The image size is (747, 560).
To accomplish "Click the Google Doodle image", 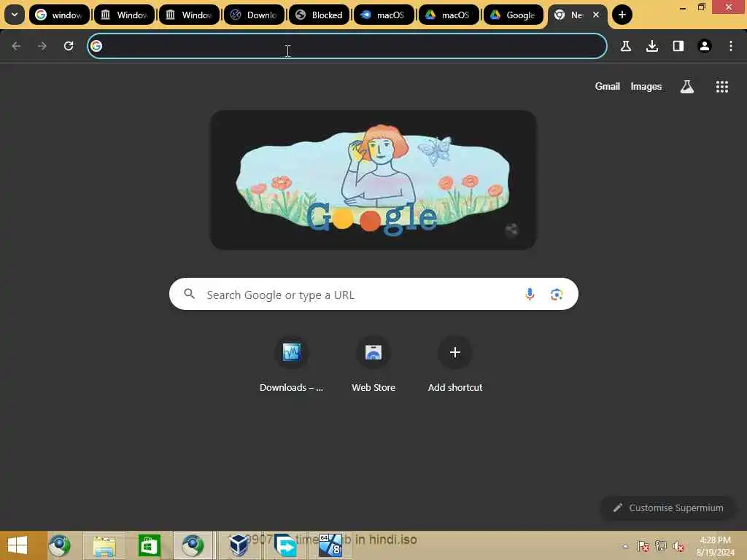I will (373, 180).
